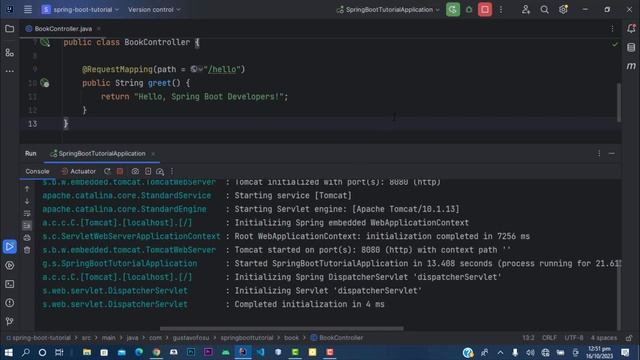Show more tool windows ellipsis
This screenshot has height=360, width=640.
point(9,71)
